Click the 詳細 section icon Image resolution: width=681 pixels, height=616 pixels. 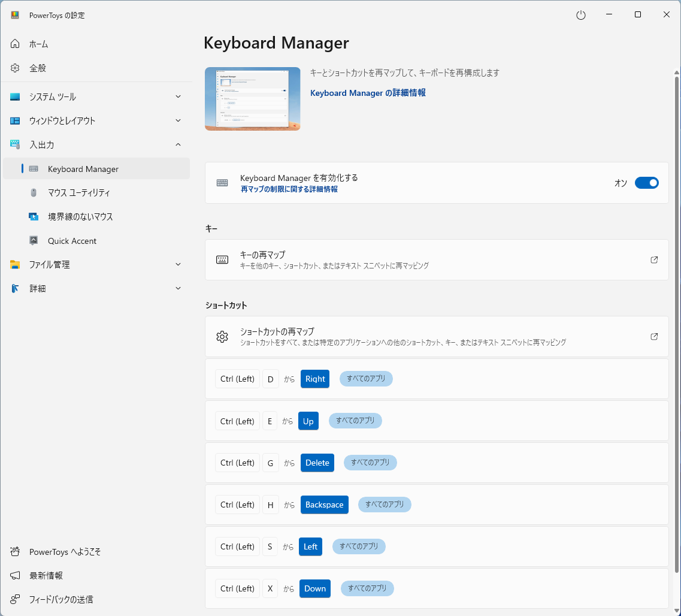15,288
